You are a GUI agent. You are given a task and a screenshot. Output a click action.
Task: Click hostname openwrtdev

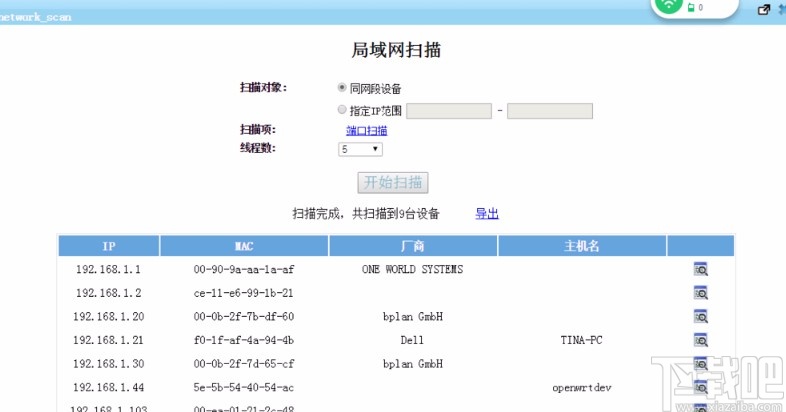[581, 387]
